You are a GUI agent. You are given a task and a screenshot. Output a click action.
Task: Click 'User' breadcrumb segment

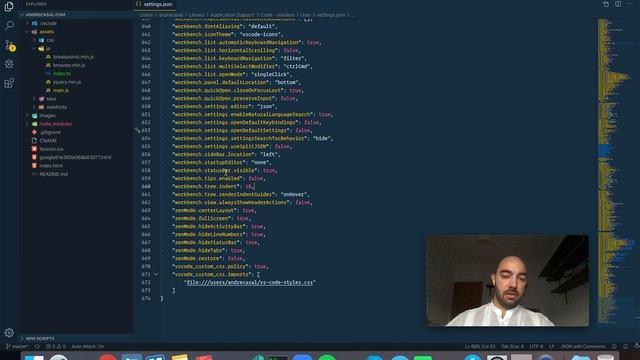(x=306, y=15)
